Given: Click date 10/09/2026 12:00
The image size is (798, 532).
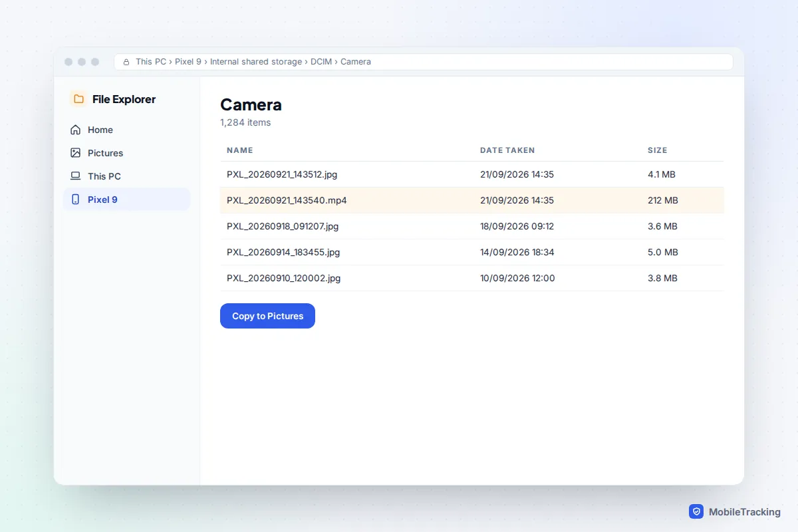Looking at the screenshot, I should 517,278.
